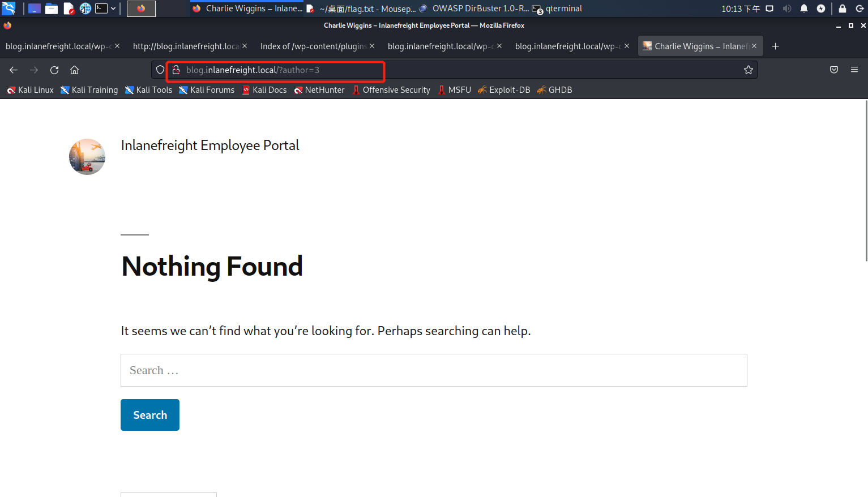Viewport: 868px width, 497px height.
Task: Expand the terminal launcher dropdown arrow
Action: tap(113, 8)
